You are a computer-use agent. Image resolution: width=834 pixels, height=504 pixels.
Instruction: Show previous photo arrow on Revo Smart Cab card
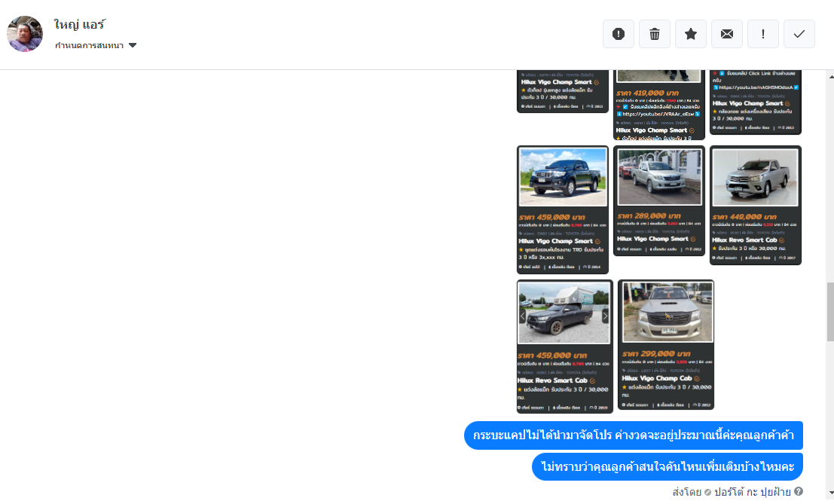[522, 316]
